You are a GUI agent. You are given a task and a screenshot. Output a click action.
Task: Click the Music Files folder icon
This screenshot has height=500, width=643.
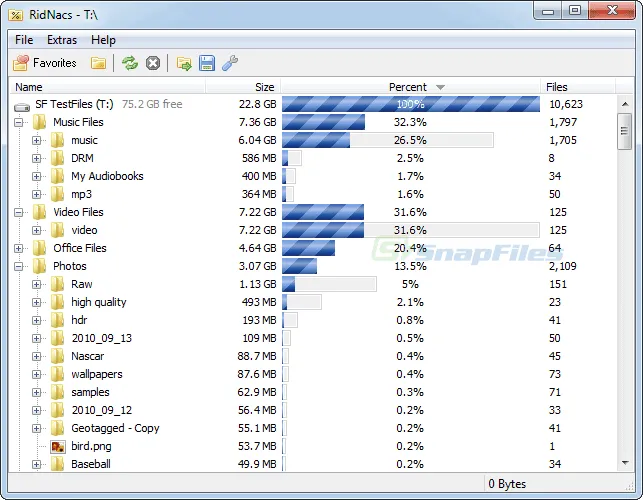(39, 122)
